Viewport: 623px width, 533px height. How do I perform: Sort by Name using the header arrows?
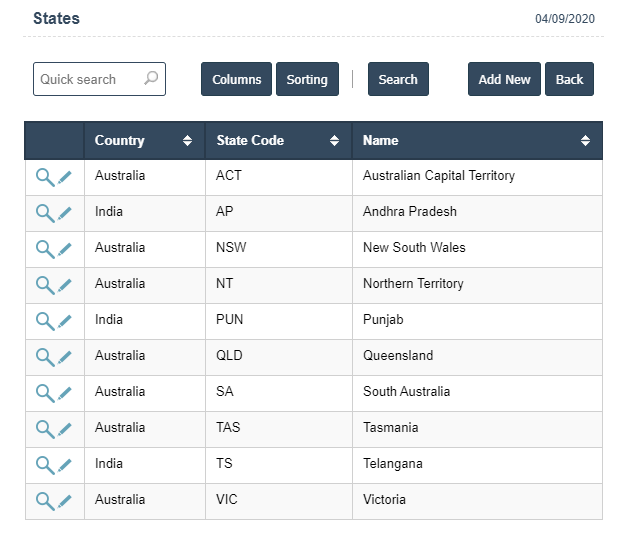point(585,141)
